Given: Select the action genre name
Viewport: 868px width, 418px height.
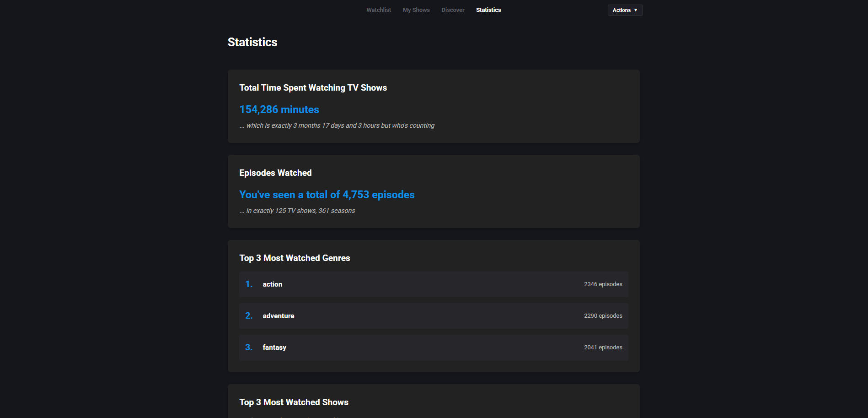Looking at the screenshot, I should (272, 284).
